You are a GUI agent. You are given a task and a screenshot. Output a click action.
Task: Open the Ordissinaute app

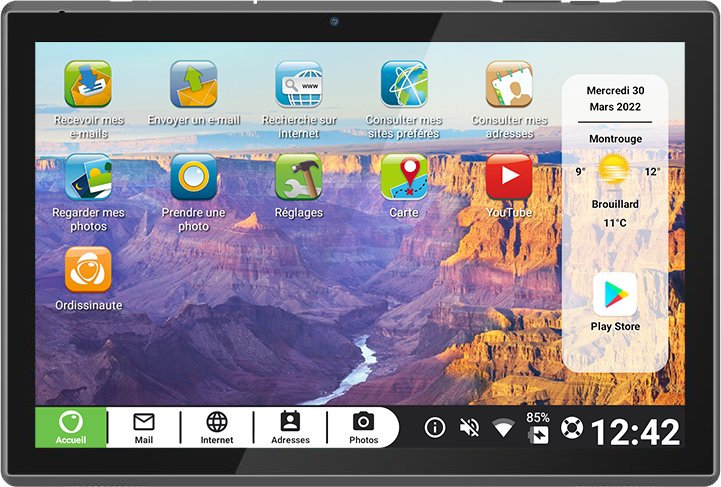coord(88,270)
